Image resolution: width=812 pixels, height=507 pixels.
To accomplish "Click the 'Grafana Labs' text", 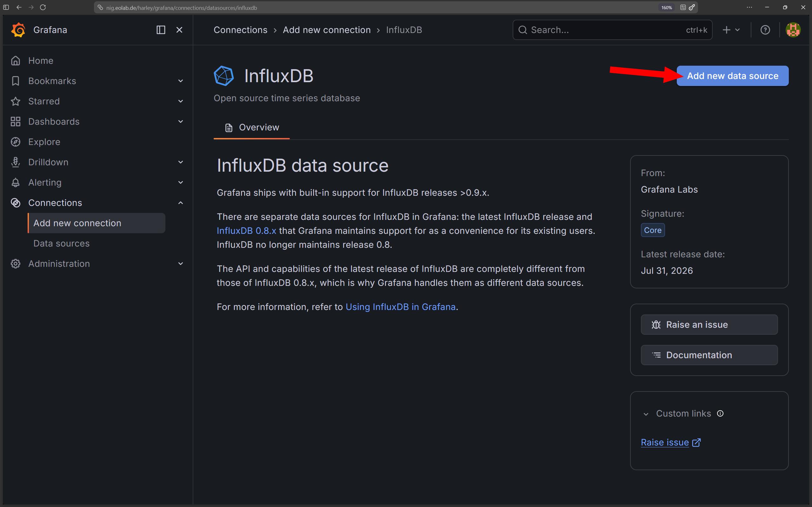I will pyautogui.click(x=669, y=189).
